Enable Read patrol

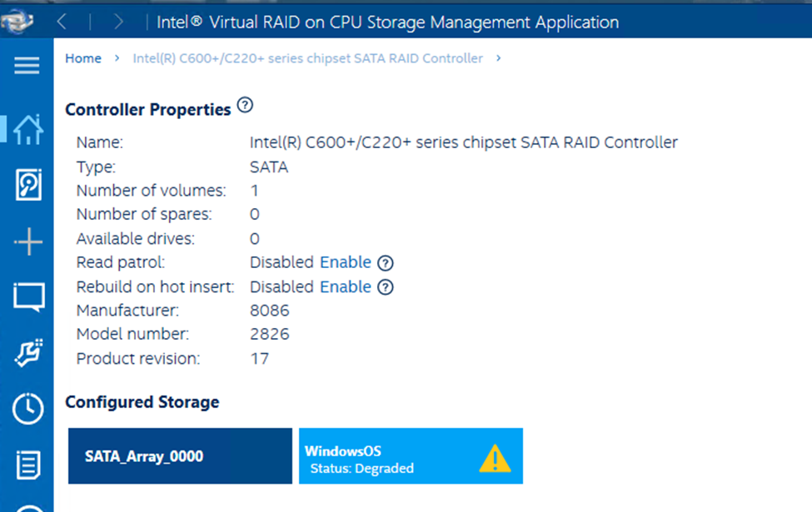pyautogui.click(x=346, y=262)
